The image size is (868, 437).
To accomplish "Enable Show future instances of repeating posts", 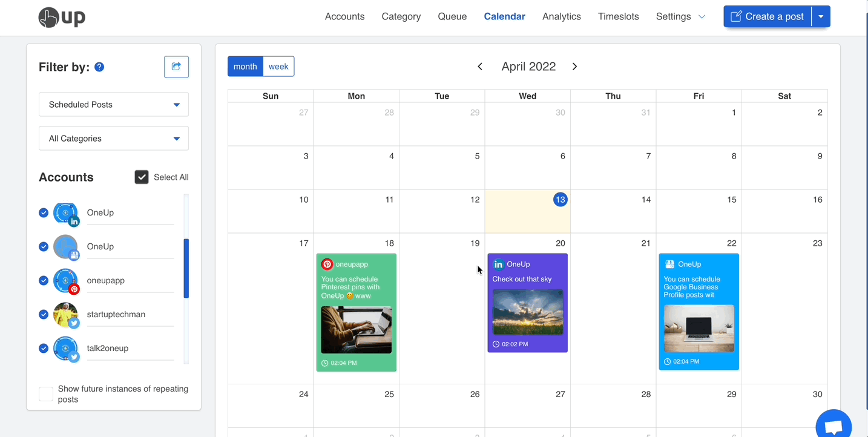I will (46, 394).
